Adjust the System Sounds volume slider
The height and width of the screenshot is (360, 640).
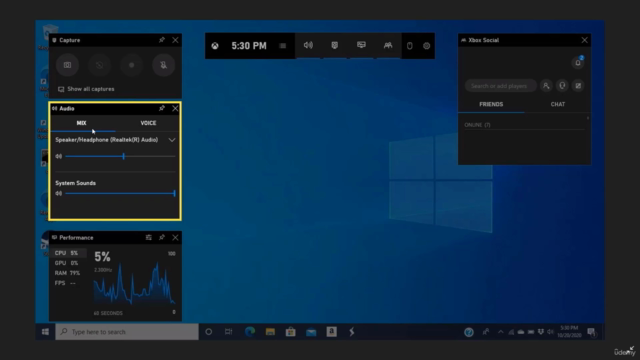120,193
